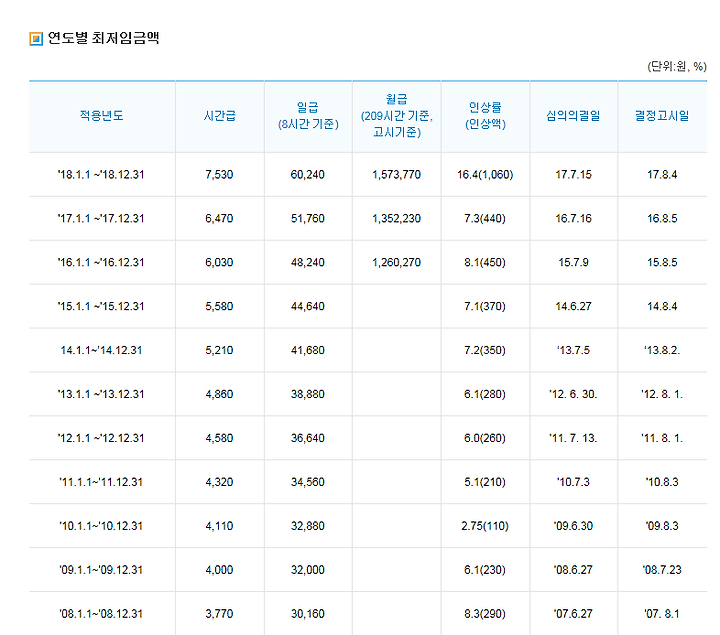The height and width of the screenshot is (635, 720).
Task: Click increase rate 7.1(370)
Action: [x=485, y=307]
